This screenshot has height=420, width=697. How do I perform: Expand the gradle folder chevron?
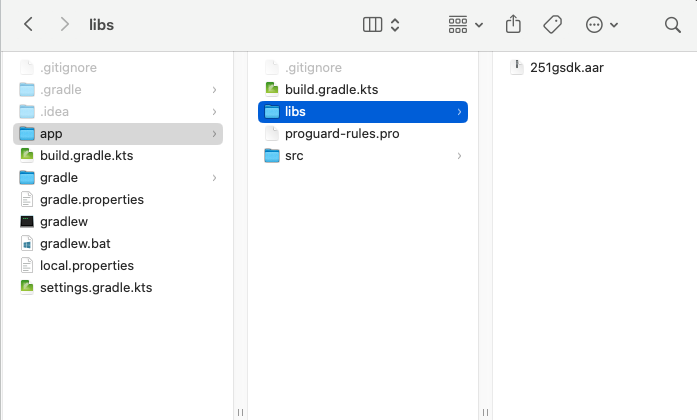(214, 178)
